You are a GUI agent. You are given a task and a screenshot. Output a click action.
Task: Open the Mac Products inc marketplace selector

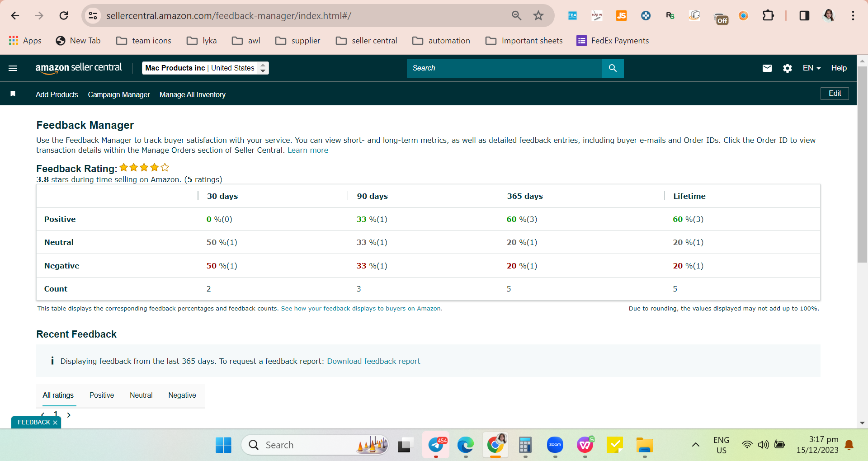(205, 68)
